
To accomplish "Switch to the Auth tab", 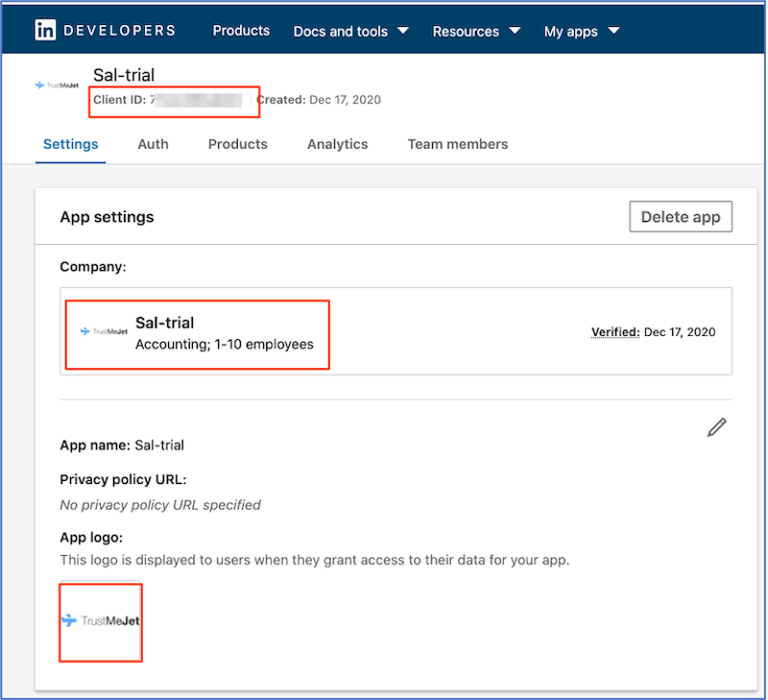I will 153,144.
